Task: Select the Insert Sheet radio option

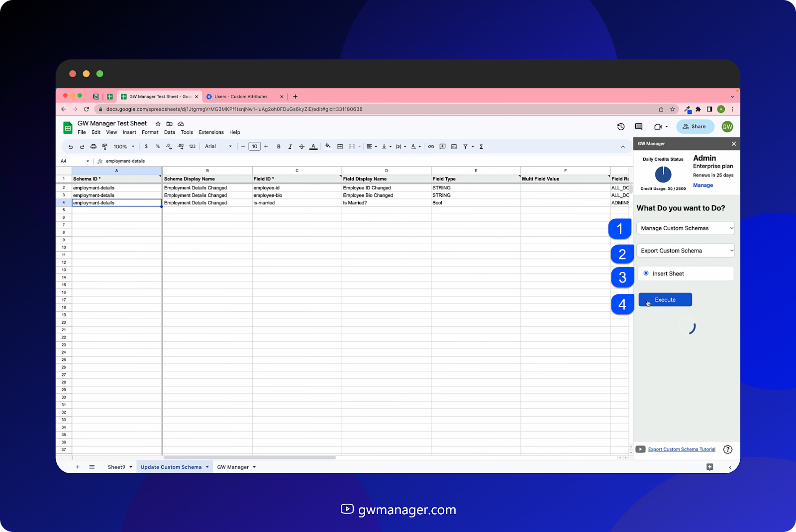Action: (x=646, y=273)
